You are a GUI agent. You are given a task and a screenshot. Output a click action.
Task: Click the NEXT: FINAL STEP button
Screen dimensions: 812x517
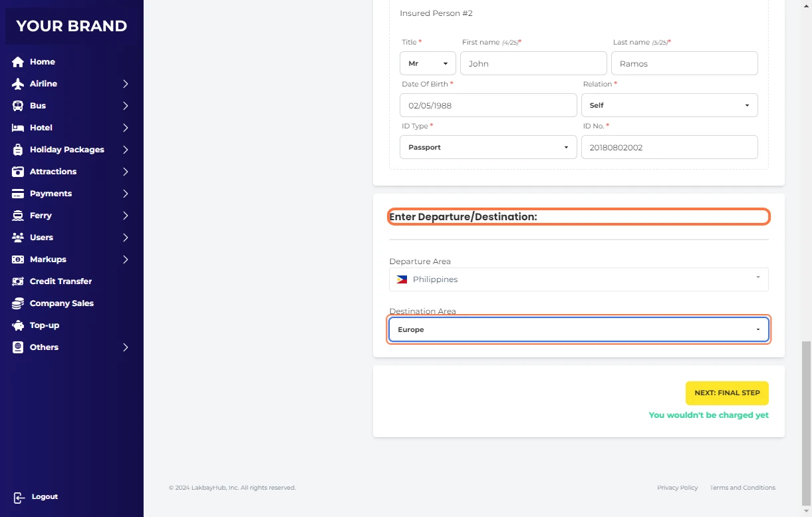pos(727,393)
